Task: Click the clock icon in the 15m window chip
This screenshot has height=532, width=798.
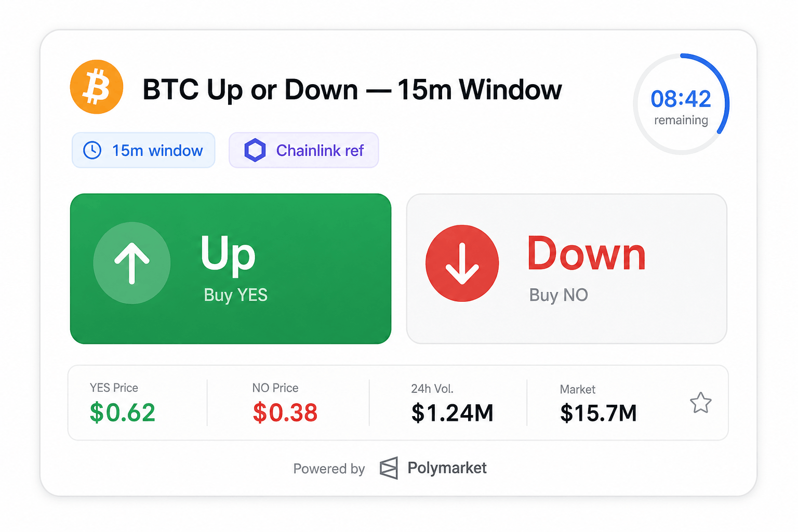Action: (x=92, y=150)
